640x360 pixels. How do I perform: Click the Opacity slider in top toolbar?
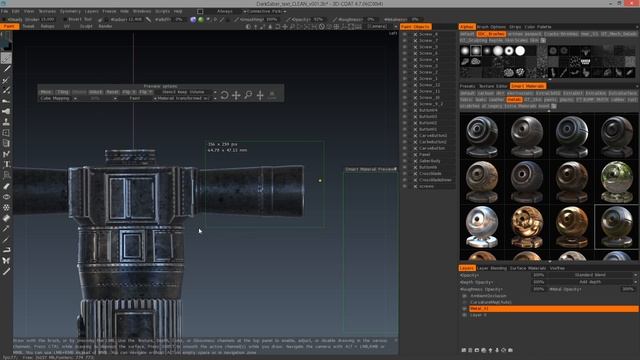point(308,19)
